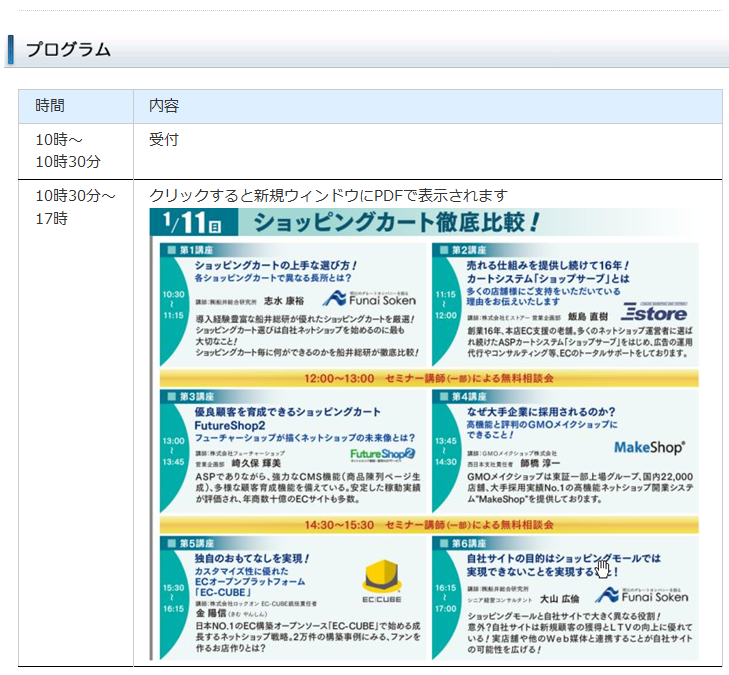729x675 pixels.
Task: Click the Funai Soken logo in 第6講座
Action: [642, 596]
